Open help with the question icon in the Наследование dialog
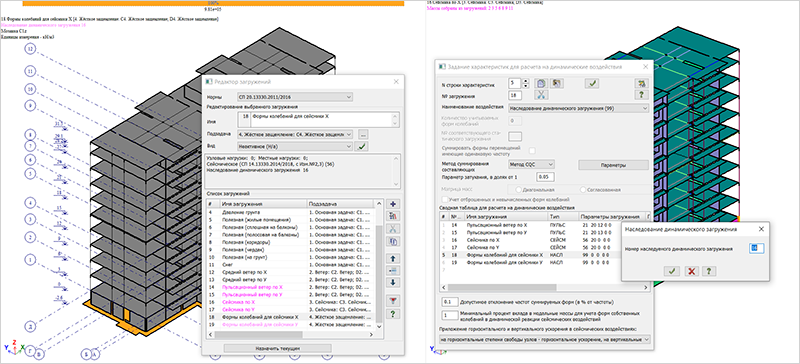800x364 pixels. [x=708, y=272]
